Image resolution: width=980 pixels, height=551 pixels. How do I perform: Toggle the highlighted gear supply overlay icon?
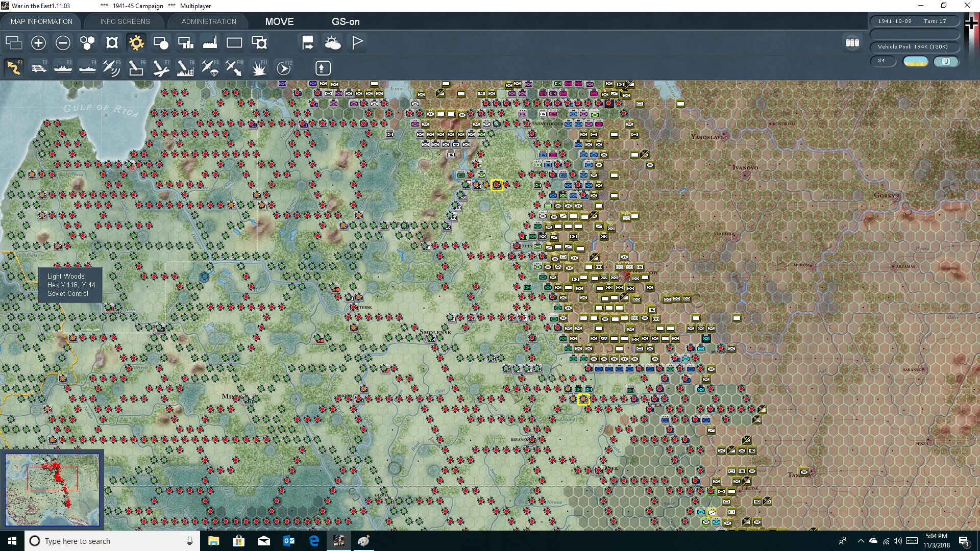[x=136, y=43]
